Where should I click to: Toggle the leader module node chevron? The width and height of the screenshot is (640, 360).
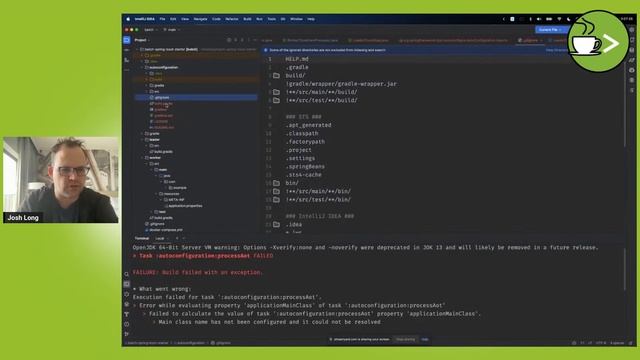(142, 140)
